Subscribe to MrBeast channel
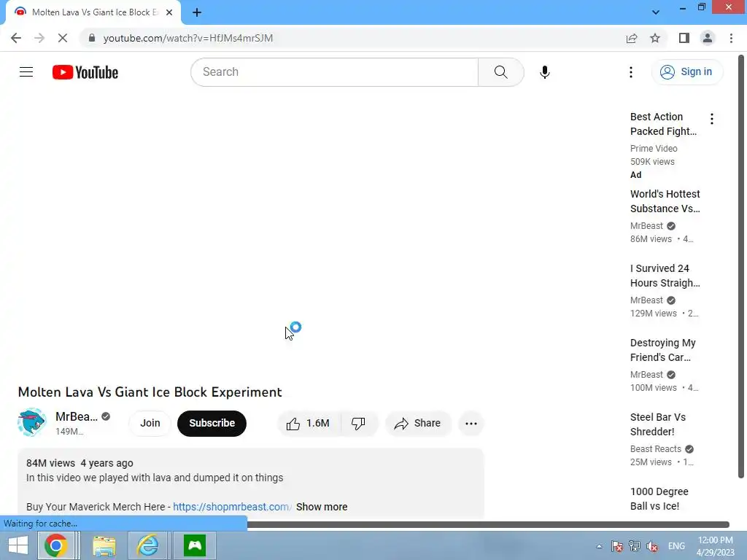This screenshot has height=560, width=747. click(212, 423)
